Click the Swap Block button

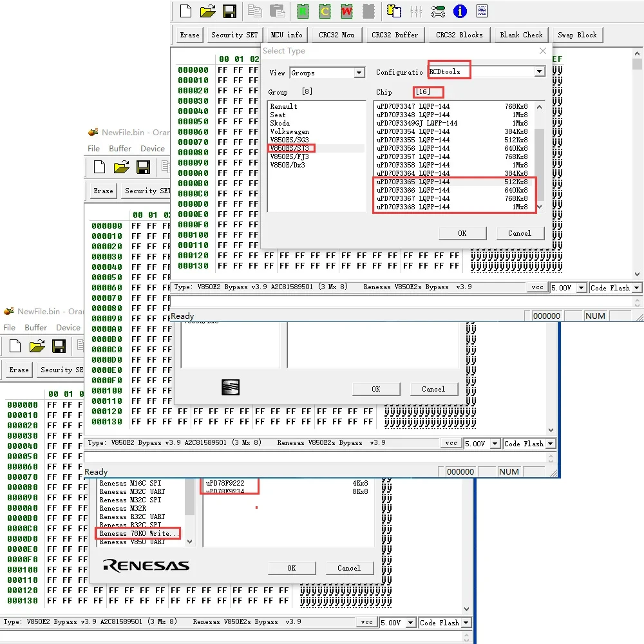point(577,35)
